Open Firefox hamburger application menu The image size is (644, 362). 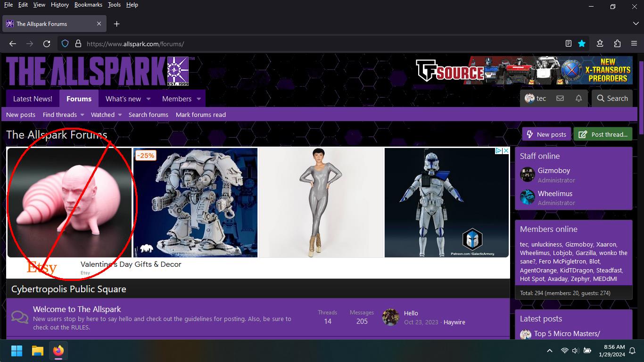tap(634, 44)
